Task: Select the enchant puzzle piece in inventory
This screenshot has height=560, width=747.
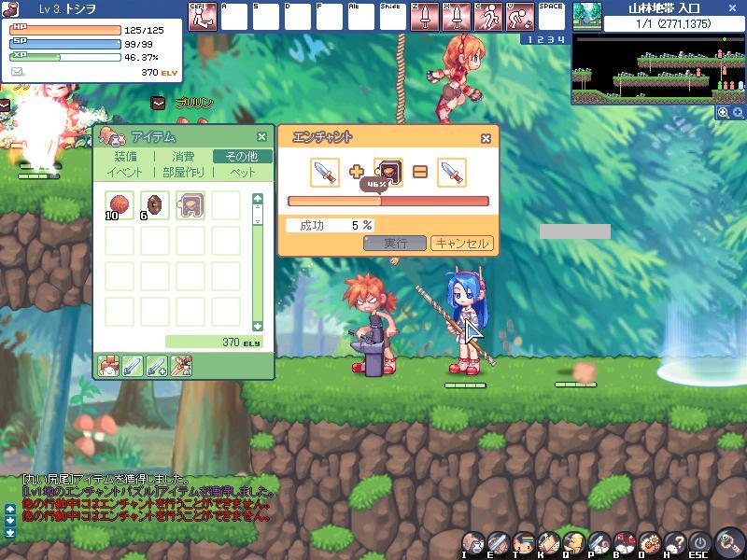Action: pyautogui.click(x=190, y=205)
